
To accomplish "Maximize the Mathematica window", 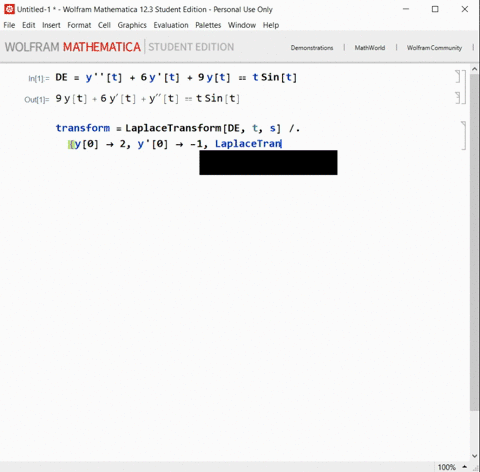I will (435, 9).
